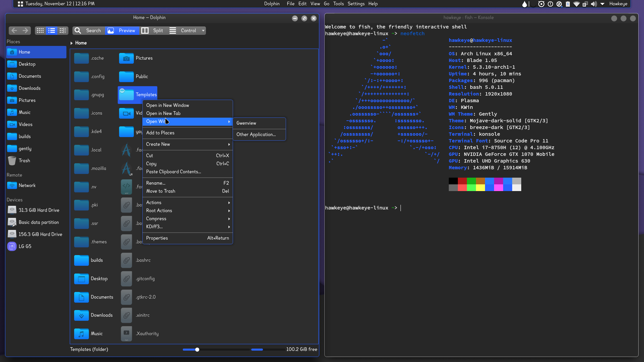Click the free disk space bar
This screenshot has width=644, height=362.
click(268, 350)
